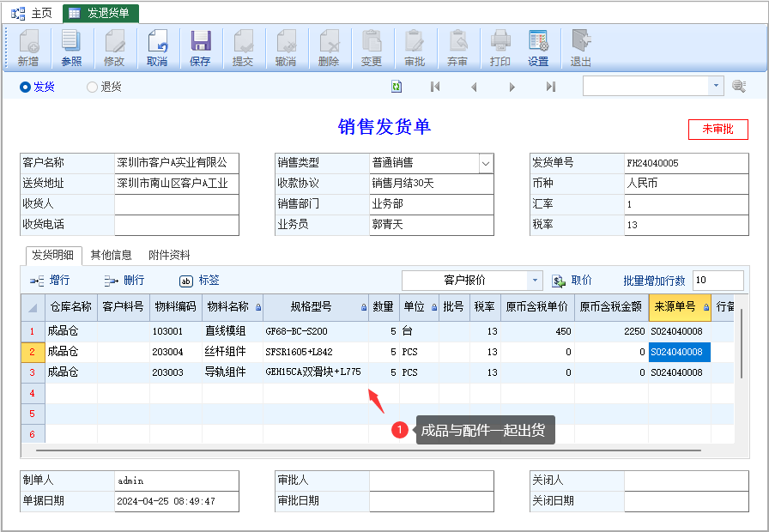Screen dimensions: 769x532
Task: Click the 收款协议 field 销售月结30天
Action: click(x=432, y=184)
